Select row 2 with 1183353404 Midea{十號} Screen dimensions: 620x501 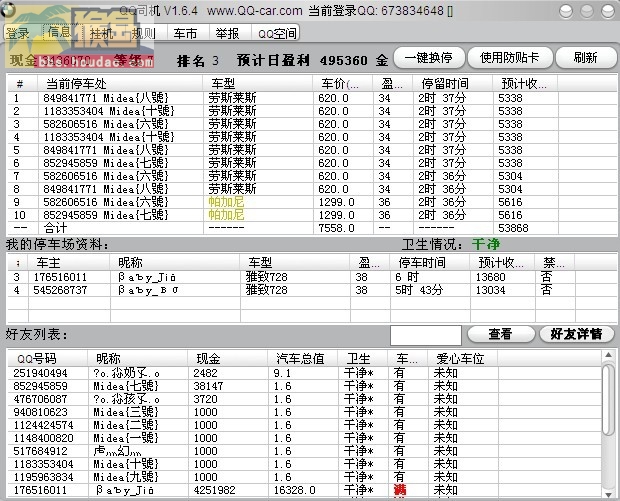[312, 111]
